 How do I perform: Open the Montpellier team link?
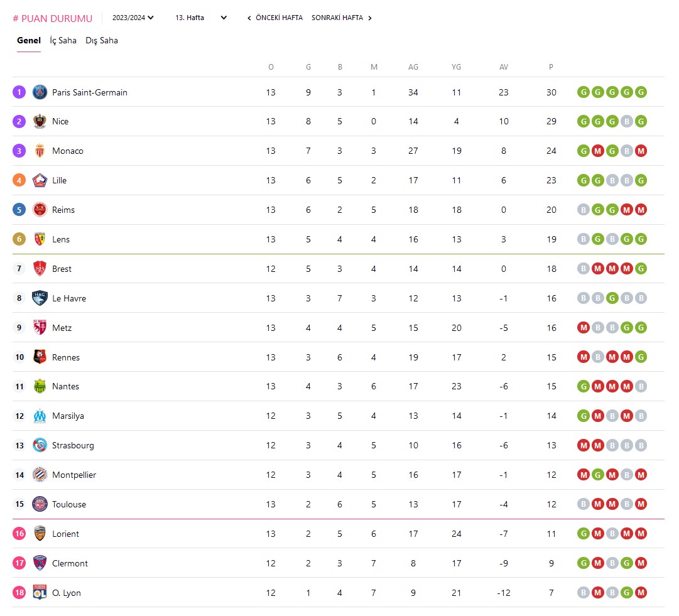pos(74,475)
